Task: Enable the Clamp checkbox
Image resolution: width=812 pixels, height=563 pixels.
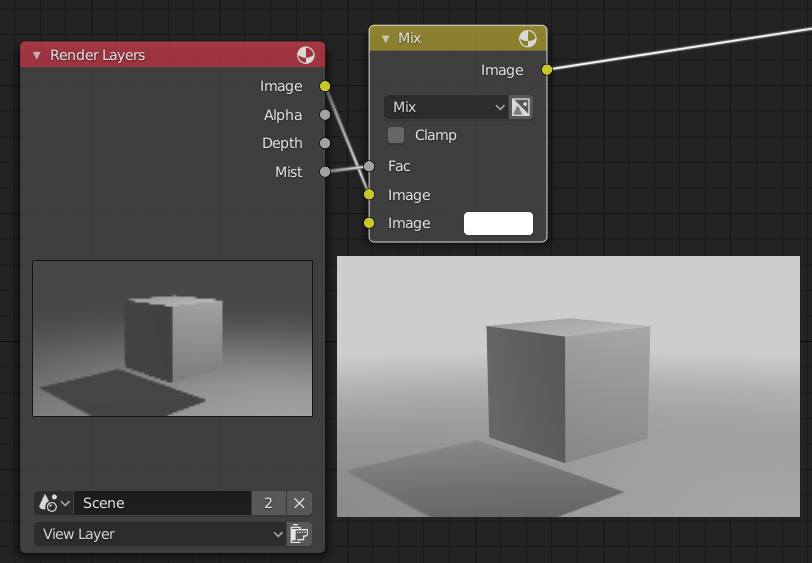Action: 396,135
